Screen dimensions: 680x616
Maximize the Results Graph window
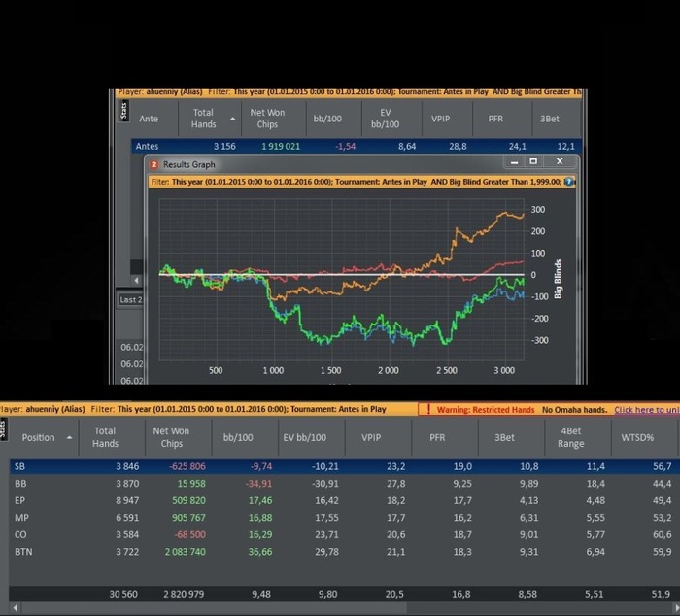point(533,161)
